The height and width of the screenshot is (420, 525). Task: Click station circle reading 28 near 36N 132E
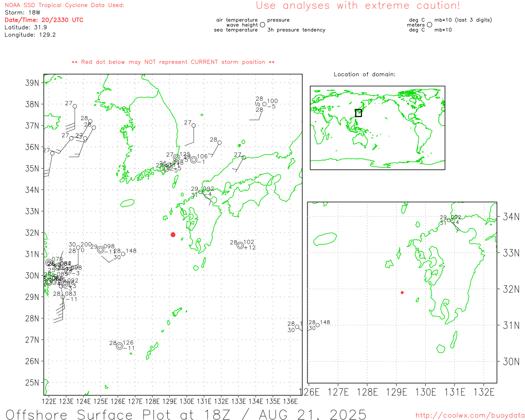click(219, 143)
